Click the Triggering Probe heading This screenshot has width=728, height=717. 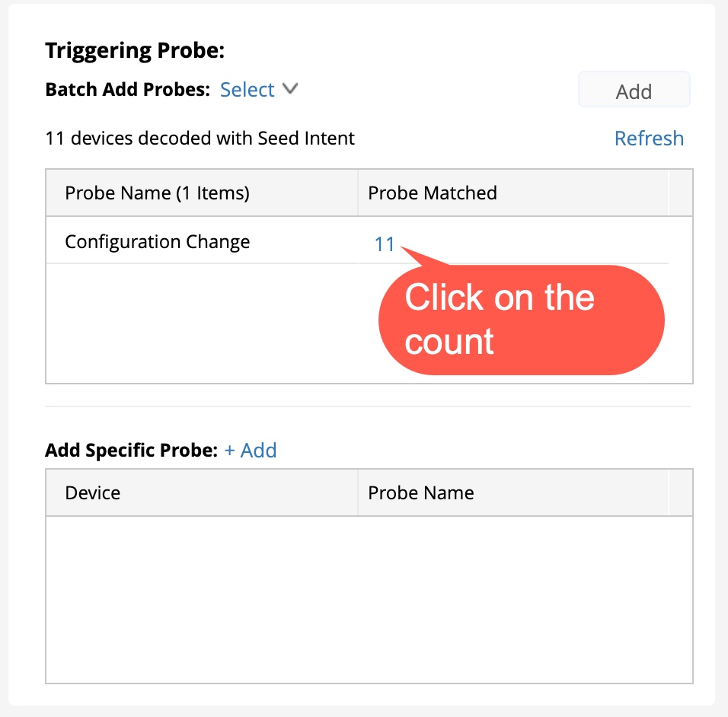pos(136,51)
